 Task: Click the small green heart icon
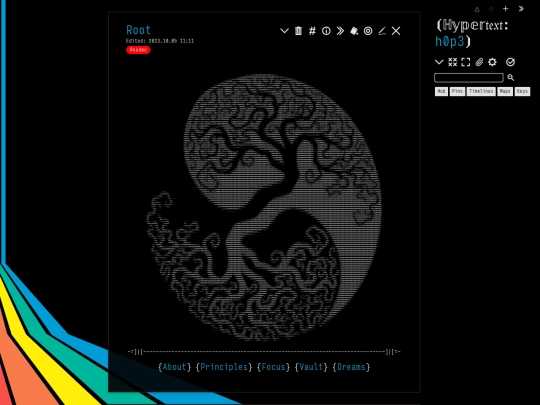[x=491, y=9]
